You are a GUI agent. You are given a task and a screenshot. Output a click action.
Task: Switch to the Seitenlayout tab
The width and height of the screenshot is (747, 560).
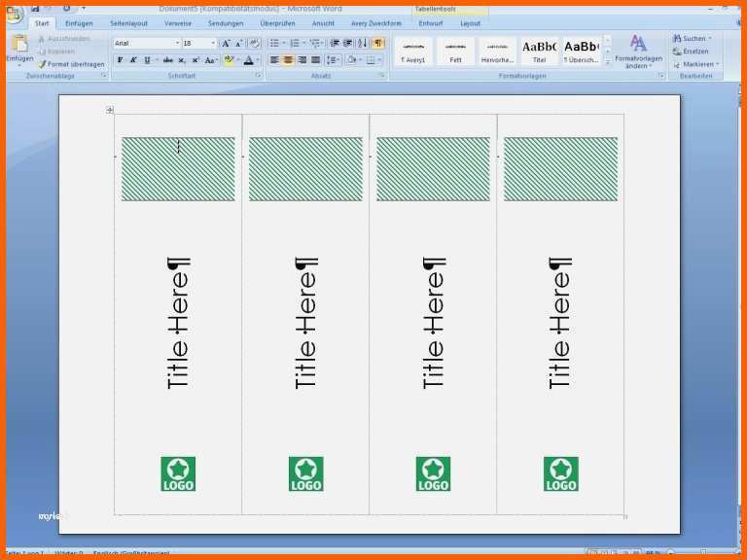tap(128, 23)
